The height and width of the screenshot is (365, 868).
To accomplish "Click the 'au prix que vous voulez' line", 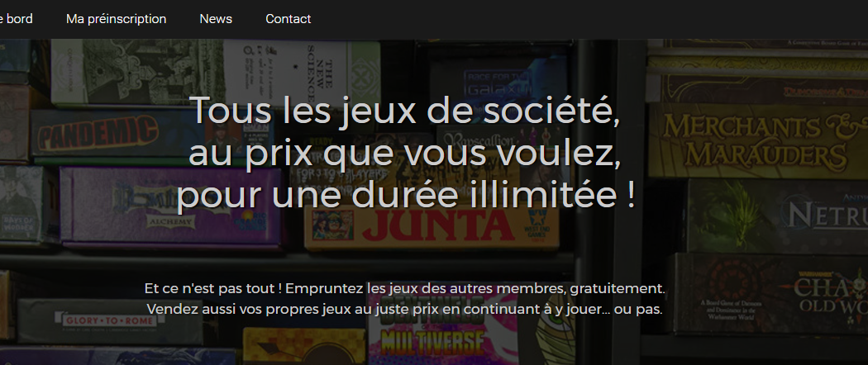I will (x=405, y=154).
